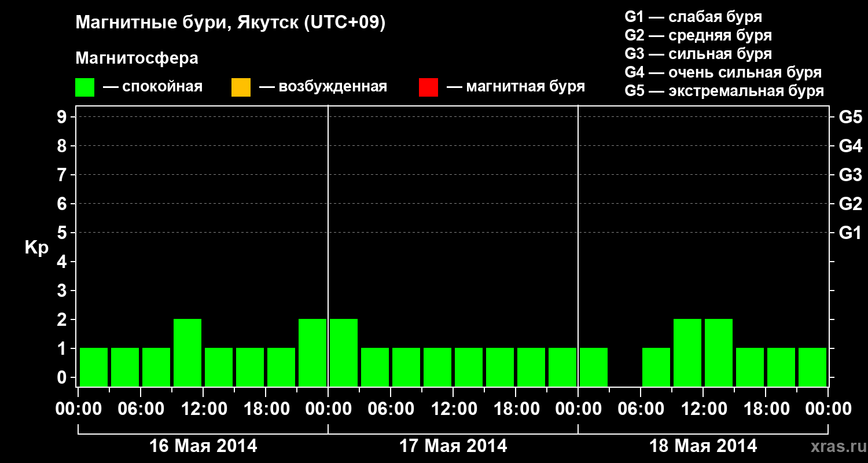Click the green 'спокойная' legend swatch
Viewport: 868px width, 463px height.
point(84,87)
